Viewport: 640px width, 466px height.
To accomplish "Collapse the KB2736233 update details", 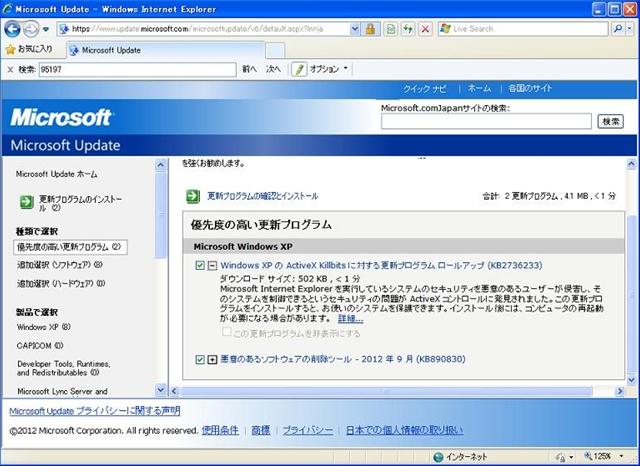I will (212, 266).
